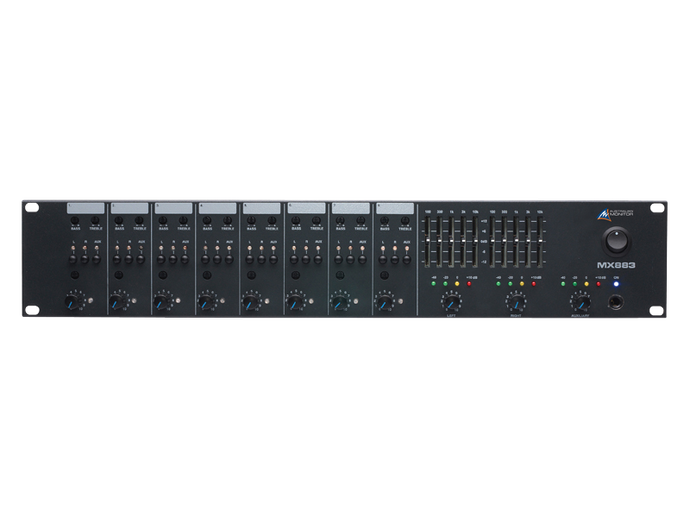Click the channel 1 TREBLE knob
Viewport: 690px width, 518px height.
pos(95,220)
